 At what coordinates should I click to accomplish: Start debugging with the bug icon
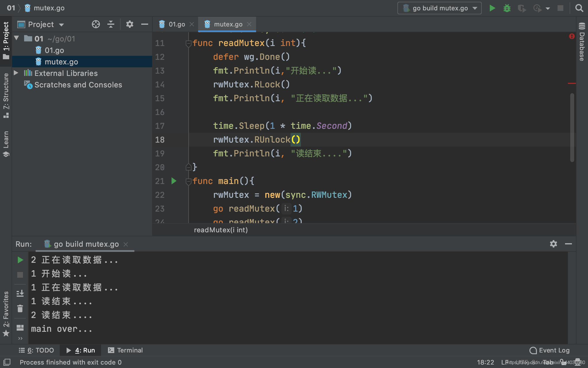(x=507, y=8)
